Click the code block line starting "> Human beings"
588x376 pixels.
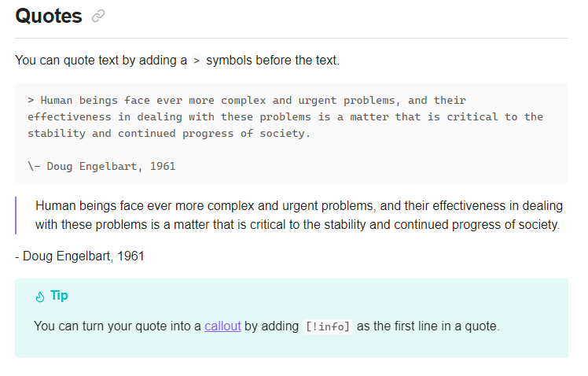246,100
